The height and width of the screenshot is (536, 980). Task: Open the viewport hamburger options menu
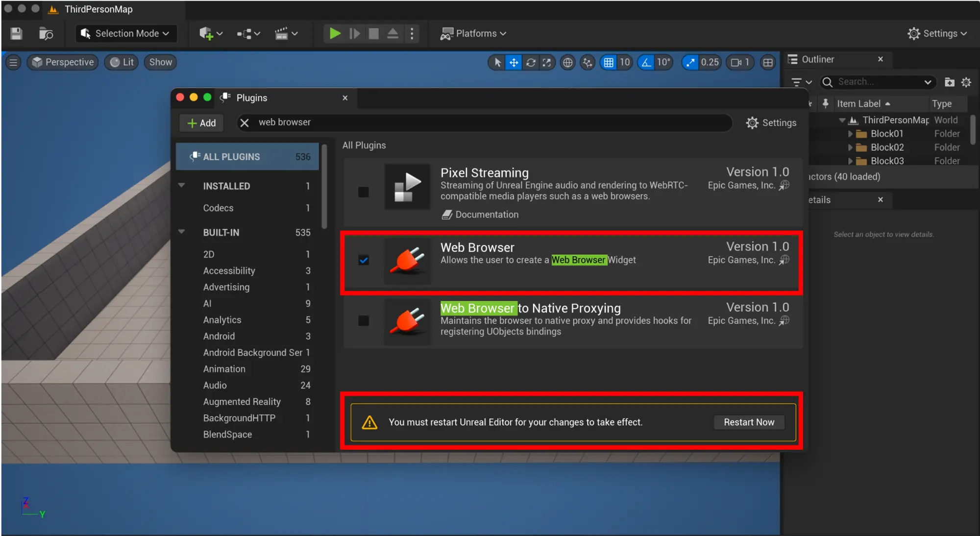(x=13, y=62)
